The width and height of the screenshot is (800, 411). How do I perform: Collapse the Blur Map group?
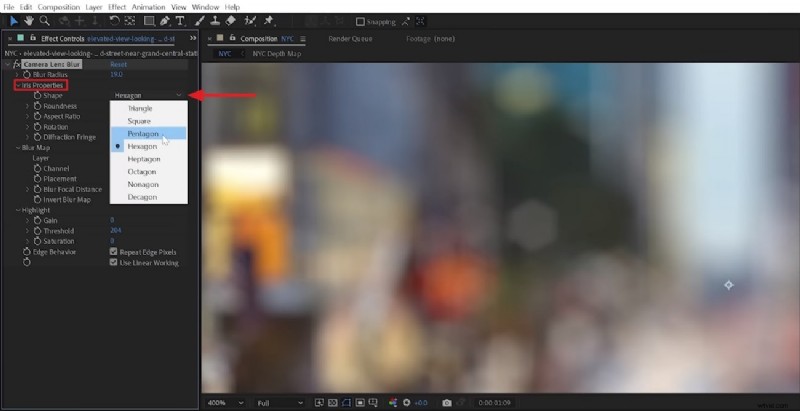pyautogui.click(x=18, y=147)
